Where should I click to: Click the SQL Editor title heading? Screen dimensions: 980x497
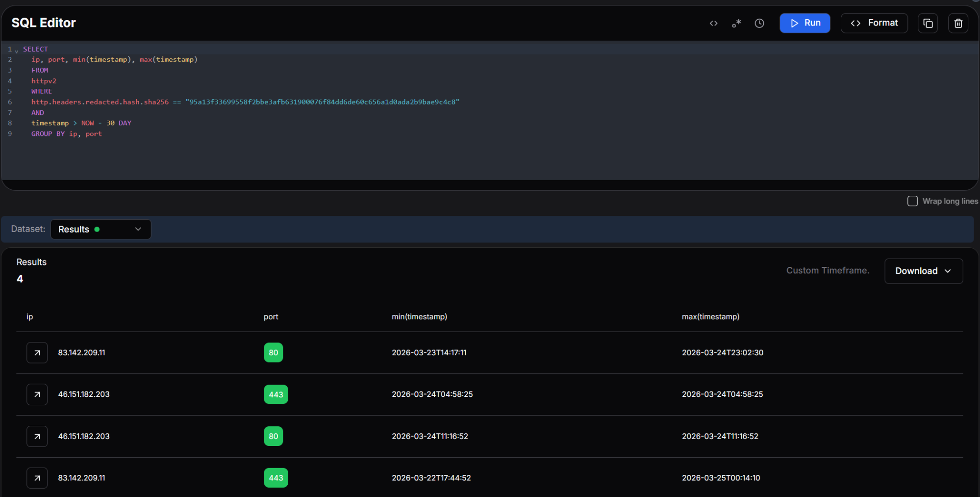point(43,23)
